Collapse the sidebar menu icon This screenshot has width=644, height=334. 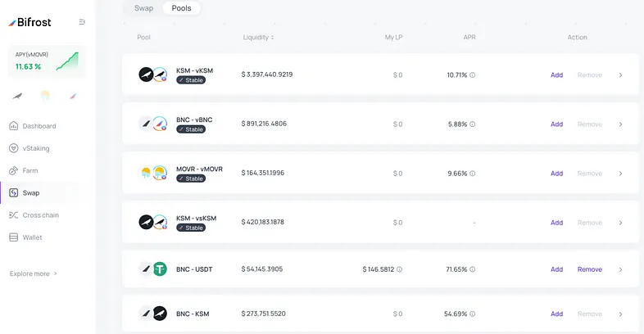coord(82,22)
